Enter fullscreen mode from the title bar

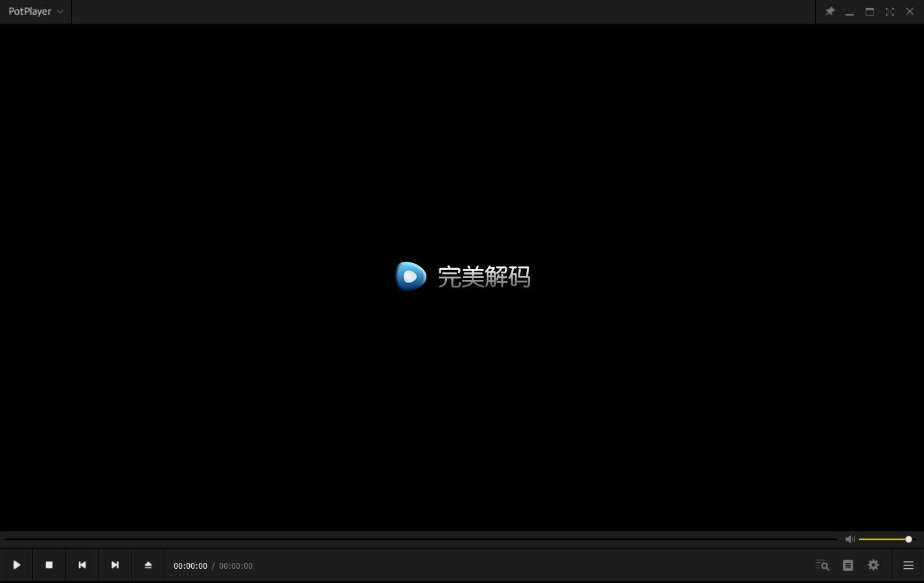(890, 12)
